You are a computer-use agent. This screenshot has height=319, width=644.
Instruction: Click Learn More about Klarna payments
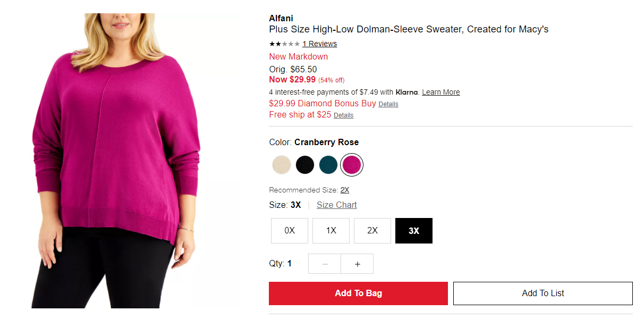click(441, 93)
